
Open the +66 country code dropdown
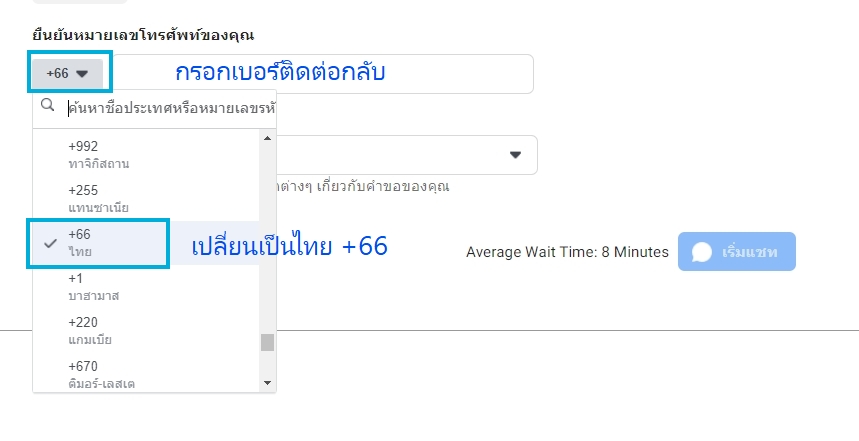click(67, 73)
